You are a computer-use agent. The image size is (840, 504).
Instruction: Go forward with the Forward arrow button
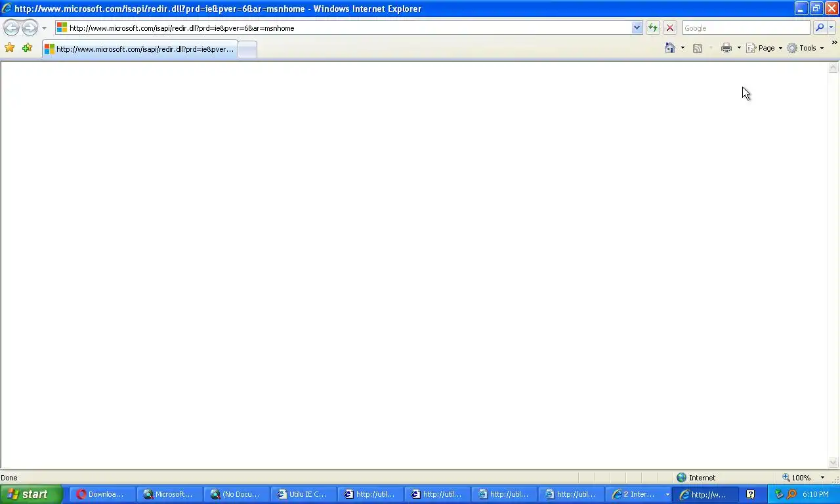pos(30,28)
